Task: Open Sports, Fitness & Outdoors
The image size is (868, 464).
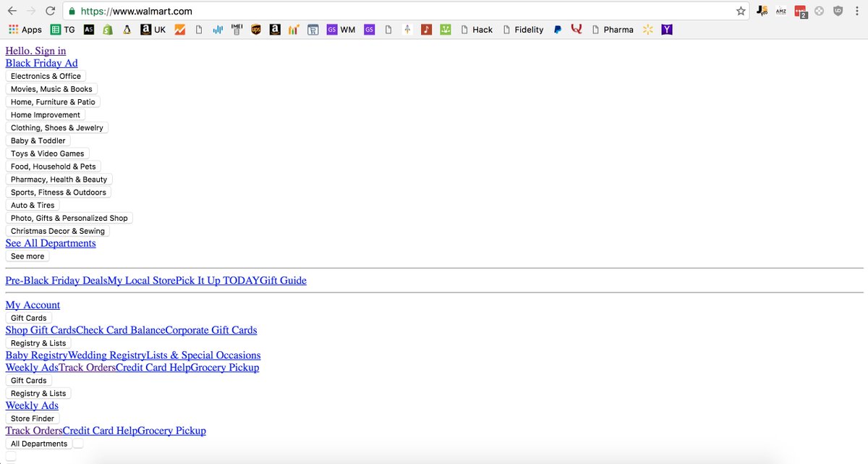Action: (59, 193)
